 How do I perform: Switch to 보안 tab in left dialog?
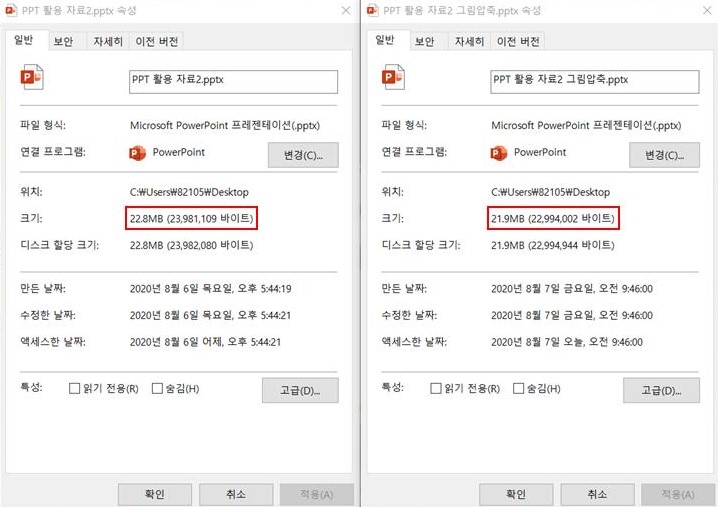(63, 41)
